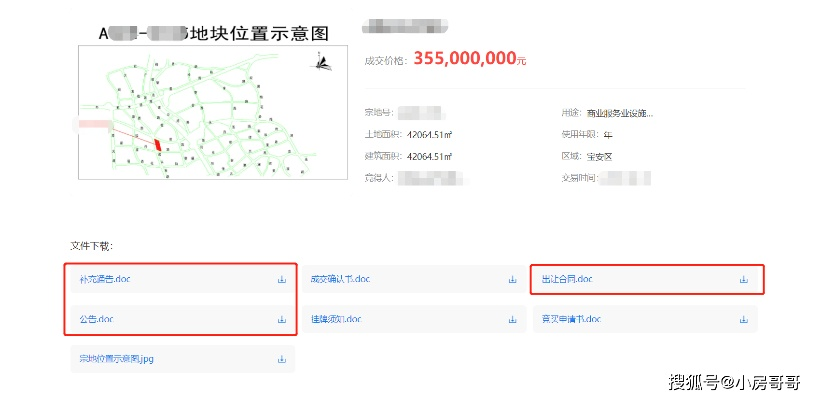Click the 竞得人 label
Viewport: 821px width, 400px height.
click(380, 178)
